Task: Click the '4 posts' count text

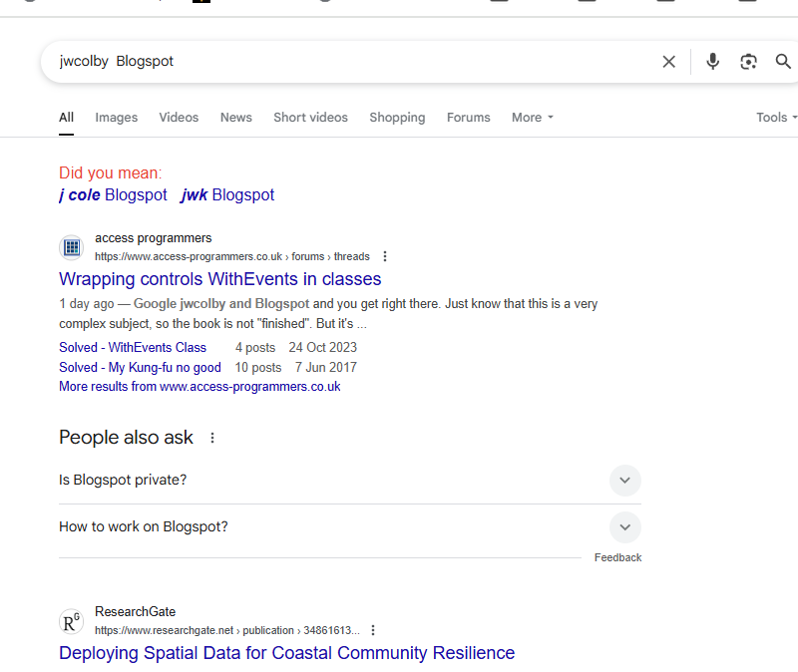Action: [x=255, y=347]
